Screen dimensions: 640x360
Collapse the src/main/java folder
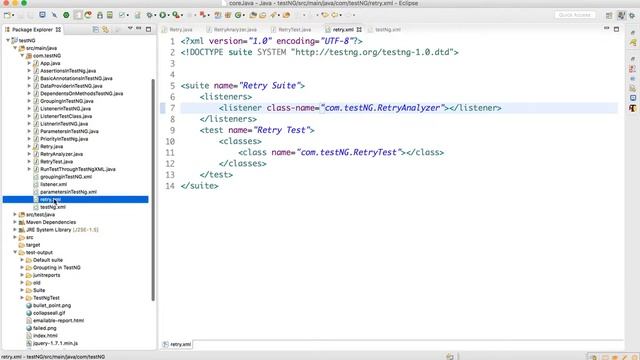coord(15,48)
